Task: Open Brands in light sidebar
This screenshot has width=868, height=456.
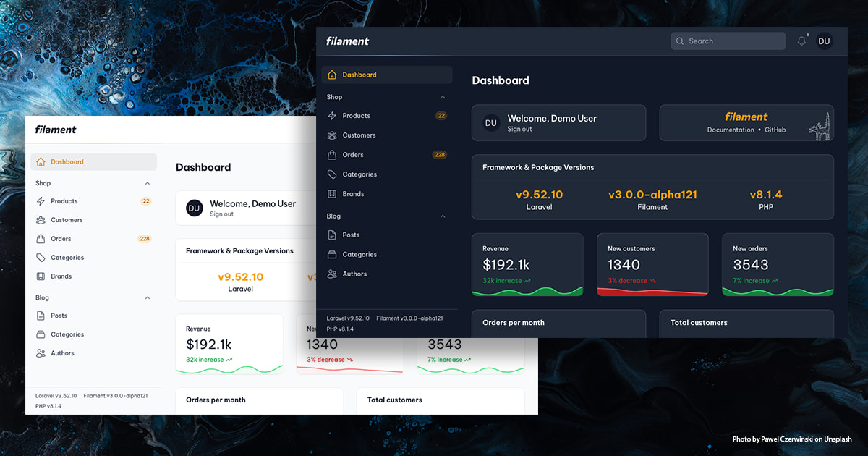Action: (93, 276)
